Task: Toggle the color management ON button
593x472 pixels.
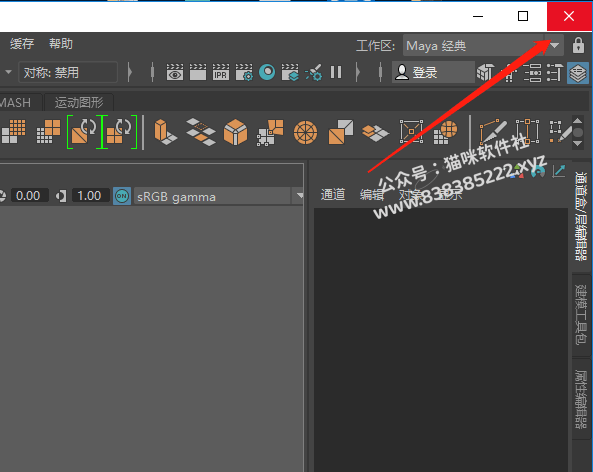Action: tap(122, 196)
